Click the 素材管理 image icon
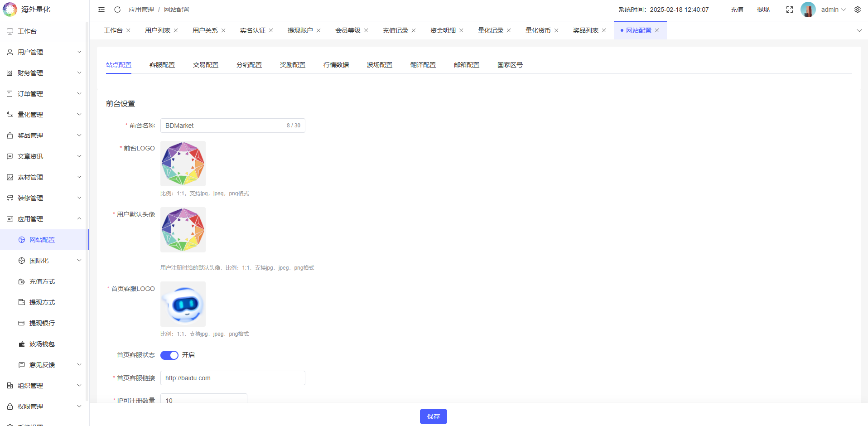This screenshot has height=426, width=868. pos(10,177)
